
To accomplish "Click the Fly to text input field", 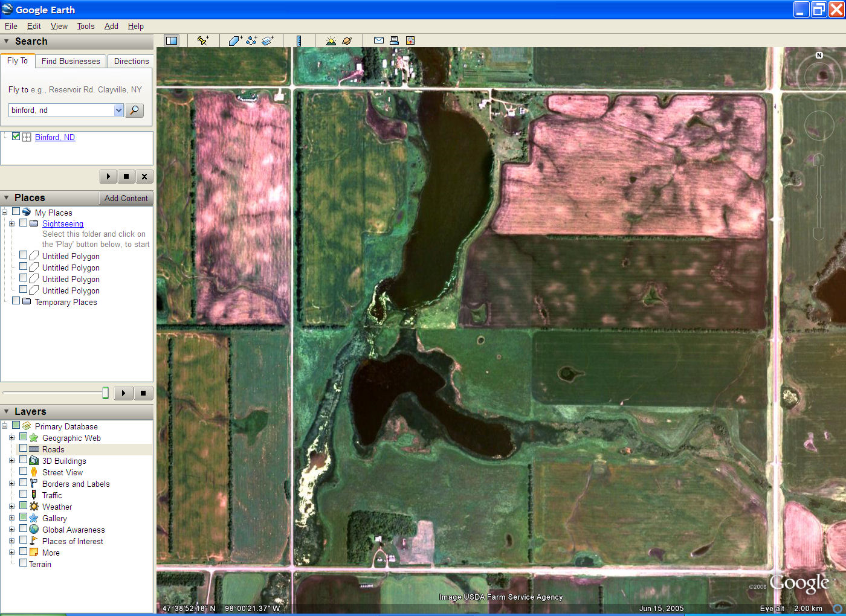I will click(x=61, y=110).
